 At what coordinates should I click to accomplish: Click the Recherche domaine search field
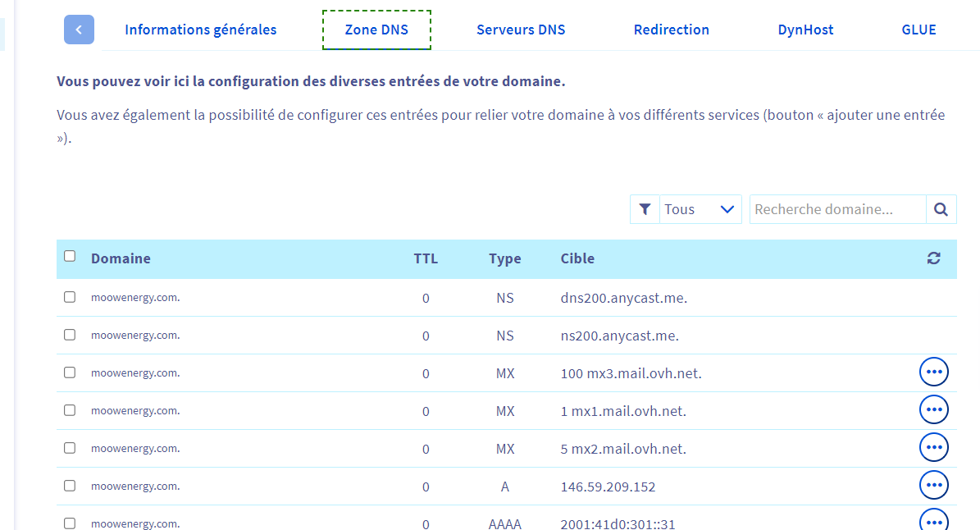point(837,209)
